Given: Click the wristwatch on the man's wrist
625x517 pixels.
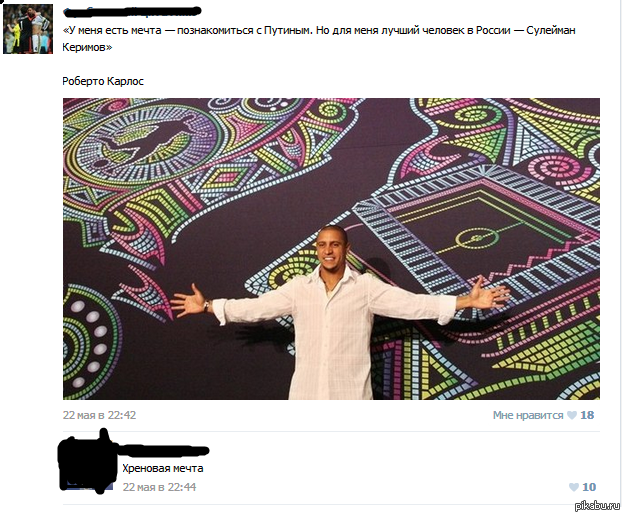Looking at the screenshot, I should [206, 306].
